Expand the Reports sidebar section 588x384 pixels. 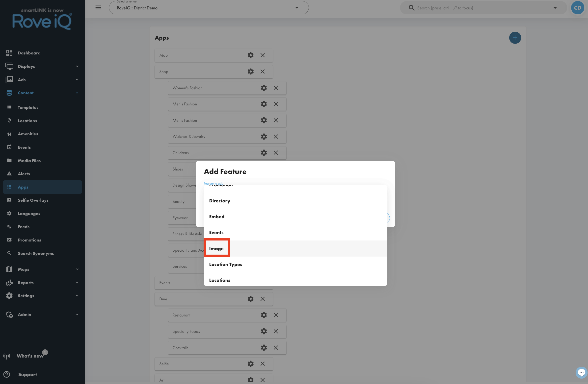[x=42, y=283]
